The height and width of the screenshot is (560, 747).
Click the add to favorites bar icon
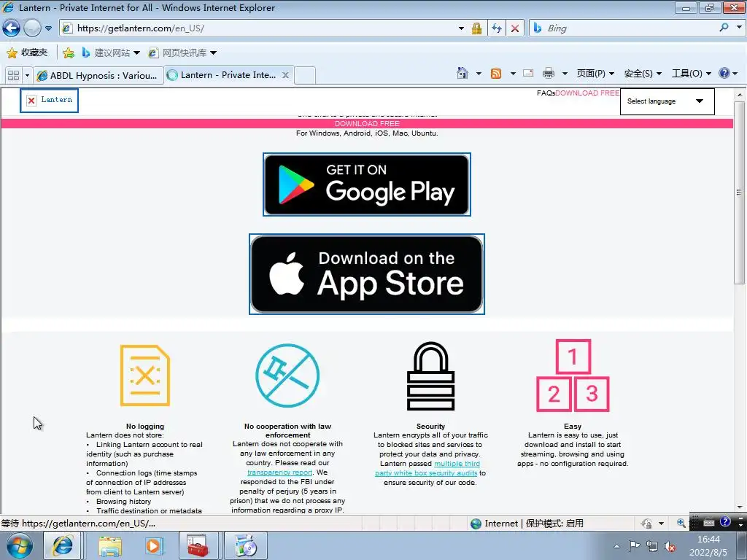tap(68, 52)
